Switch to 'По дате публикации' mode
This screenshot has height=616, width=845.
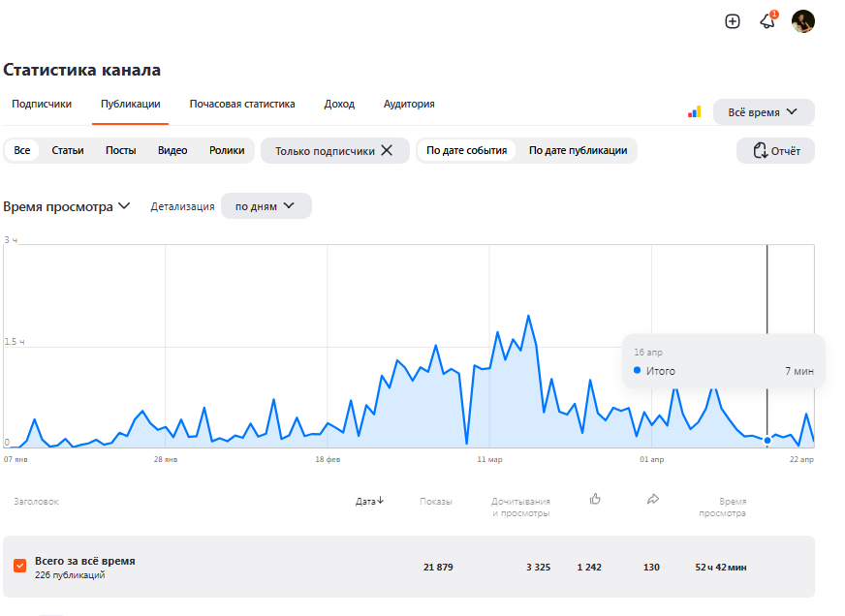(578, 150)
